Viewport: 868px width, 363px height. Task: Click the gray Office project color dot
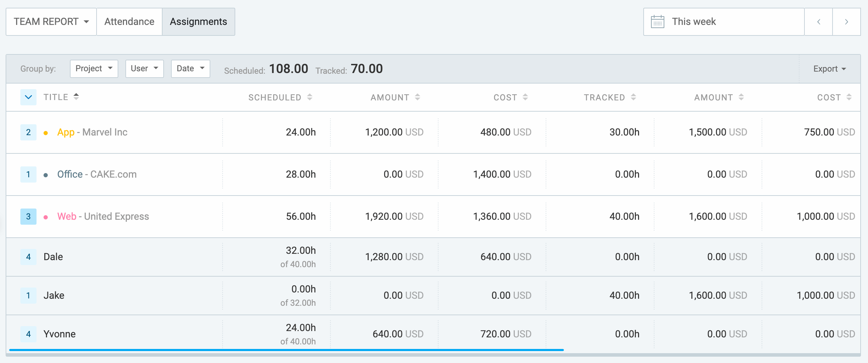click(x=46, y=175)
